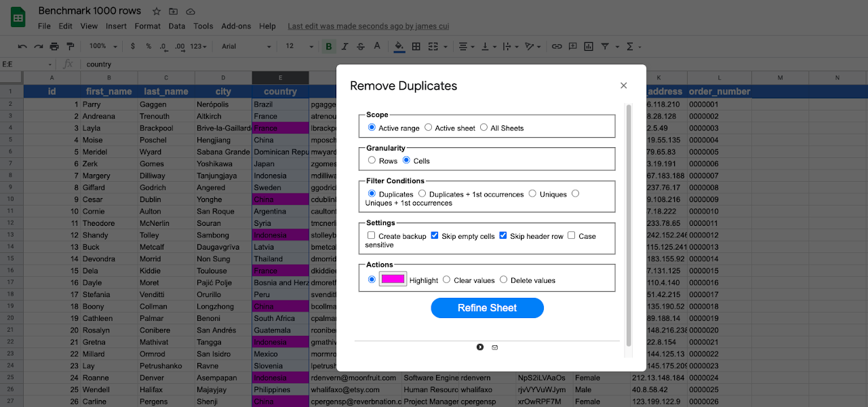Open the text color tool

tap(377, 46)
